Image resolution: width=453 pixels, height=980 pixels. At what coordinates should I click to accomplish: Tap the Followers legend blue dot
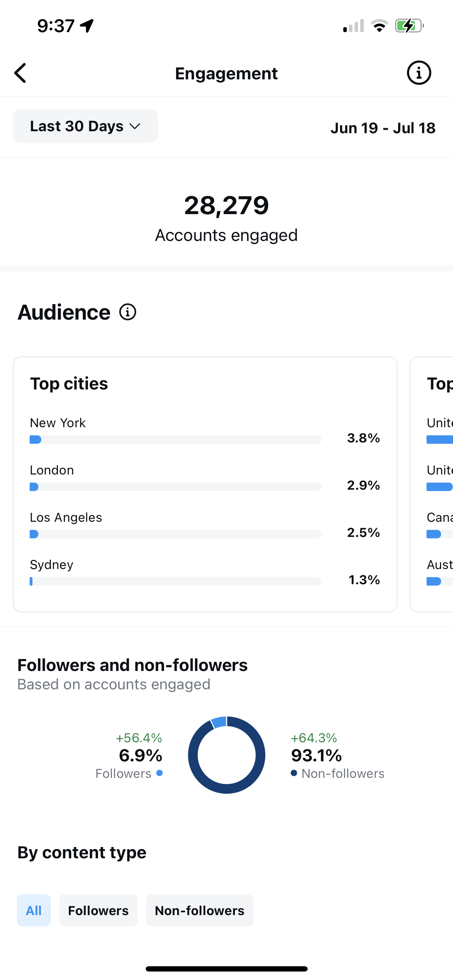[160, 773]
